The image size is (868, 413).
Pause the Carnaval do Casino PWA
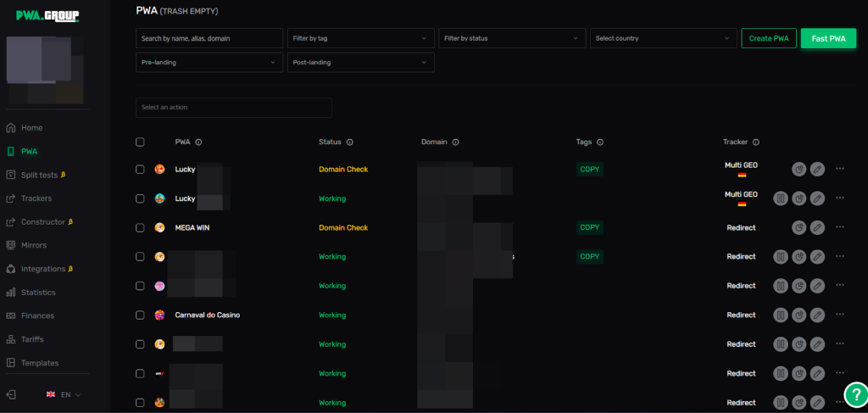click(x=781, y=315)
